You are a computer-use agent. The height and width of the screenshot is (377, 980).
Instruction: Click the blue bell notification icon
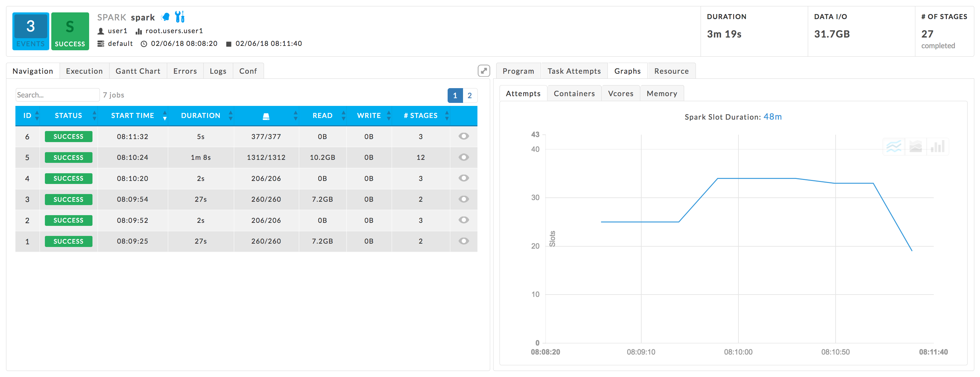click(x=166, y=17)
